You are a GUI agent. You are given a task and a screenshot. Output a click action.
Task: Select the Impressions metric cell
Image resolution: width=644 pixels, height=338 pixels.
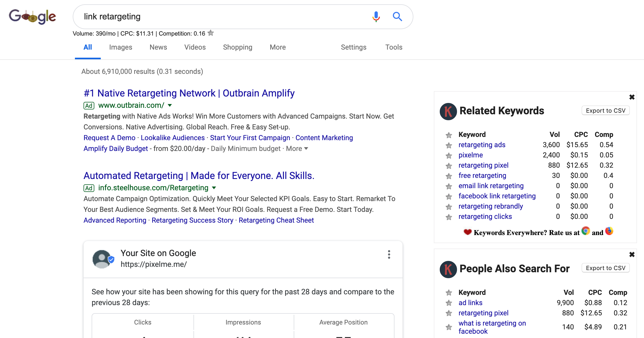[x=243, y=326]
